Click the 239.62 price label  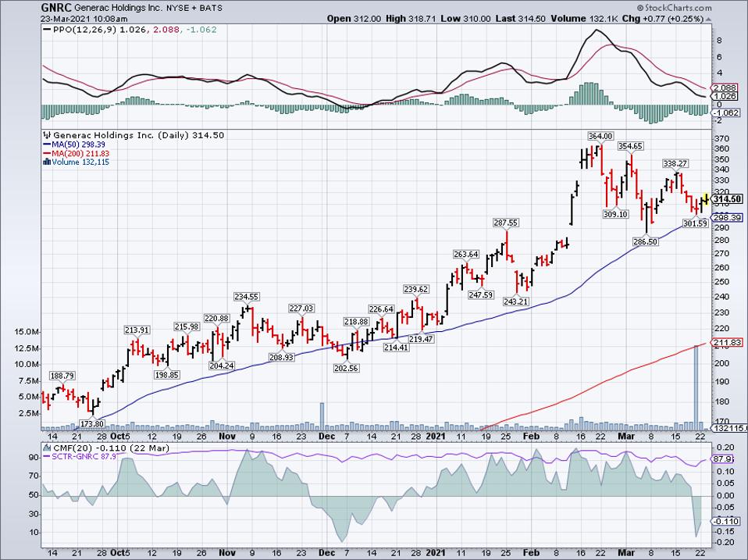pyautogui.click(x=415, y=289)
